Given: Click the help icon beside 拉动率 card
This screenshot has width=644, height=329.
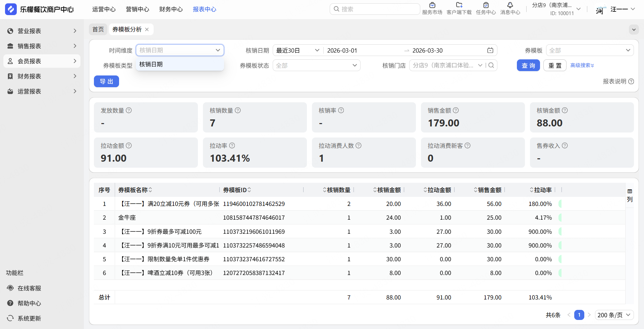Looking at the screenshot, I should [232, 146].
